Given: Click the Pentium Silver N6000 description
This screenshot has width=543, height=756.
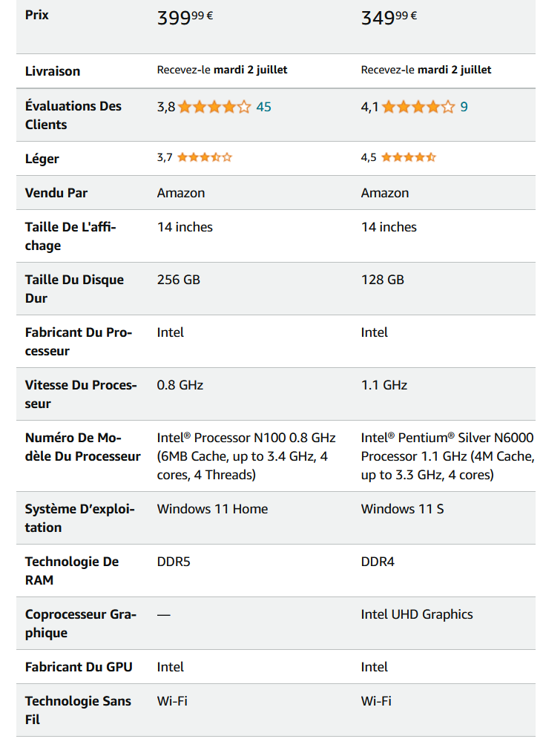Looking at the screenshot, I should (x=447, y=456).
